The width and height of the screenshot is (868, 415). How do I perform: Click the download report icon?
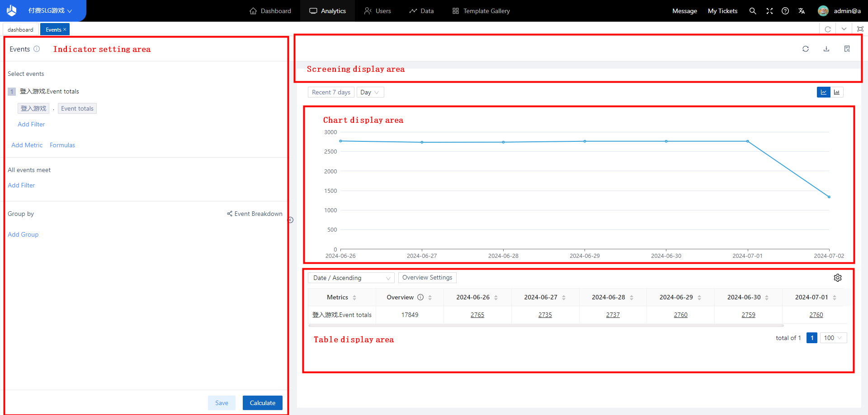pos(826,49)
